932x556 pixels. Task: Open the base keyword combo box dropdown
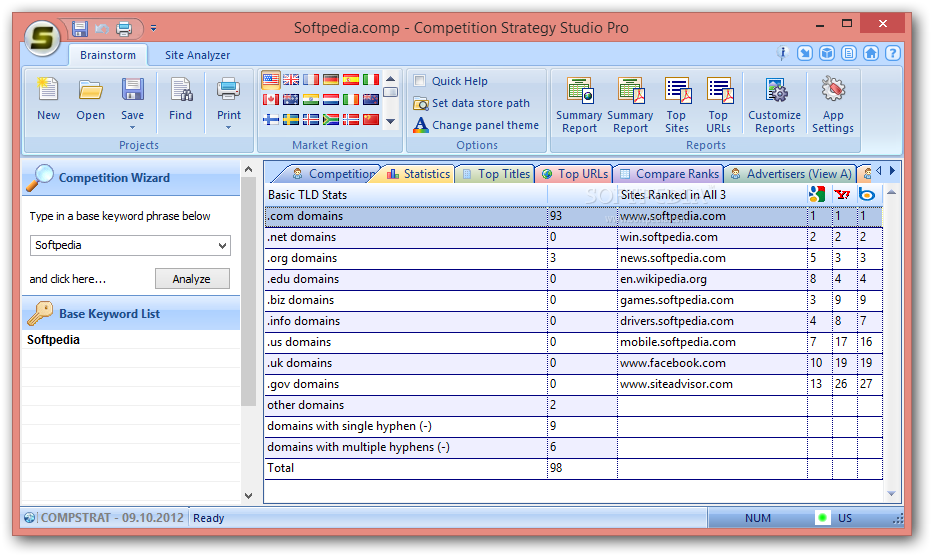(x=223, y=245)
